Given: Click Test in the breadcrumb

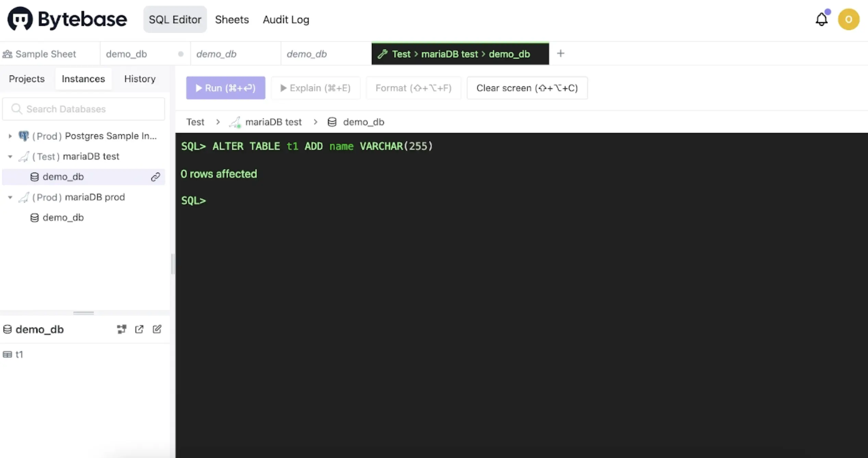Looking at the screenshot, I should [x=195, y=122].
